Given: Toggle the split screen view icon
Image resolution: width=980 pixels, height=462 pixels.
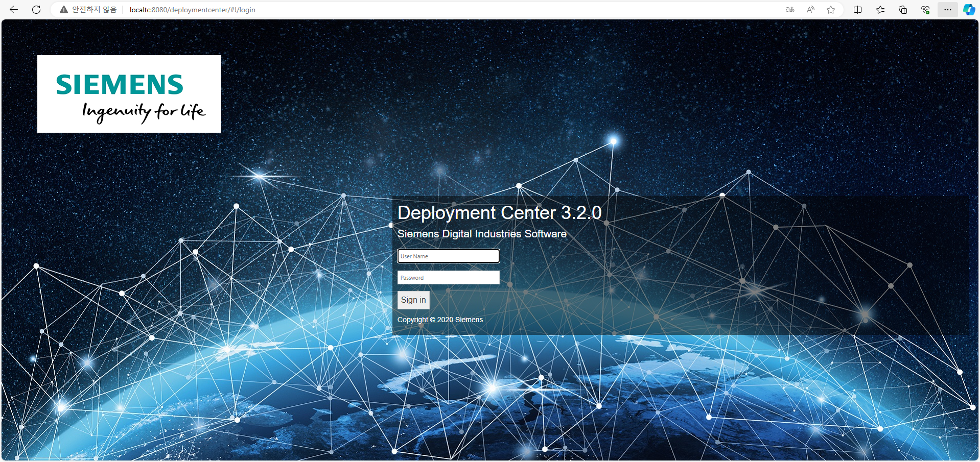Looking at the screenshot, I should pos(857,10).
